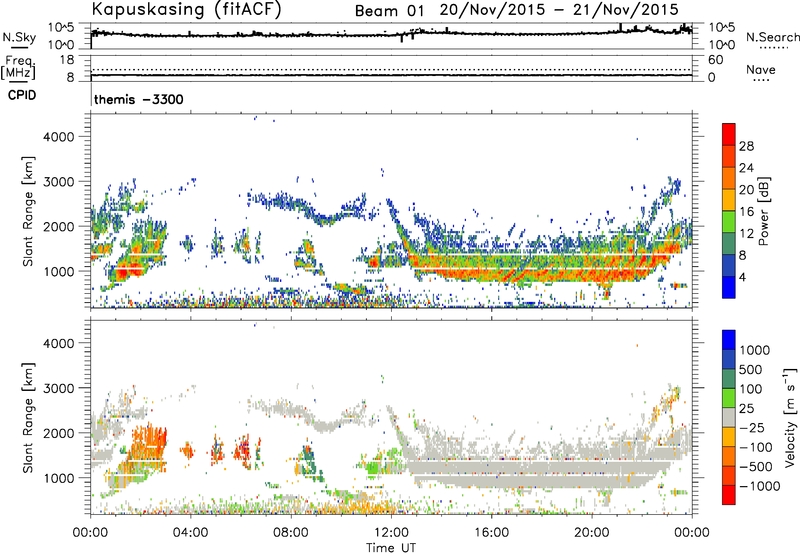Click the 2000 km tick on the velocity panel
Screen dimensions: 800x554
59,433
